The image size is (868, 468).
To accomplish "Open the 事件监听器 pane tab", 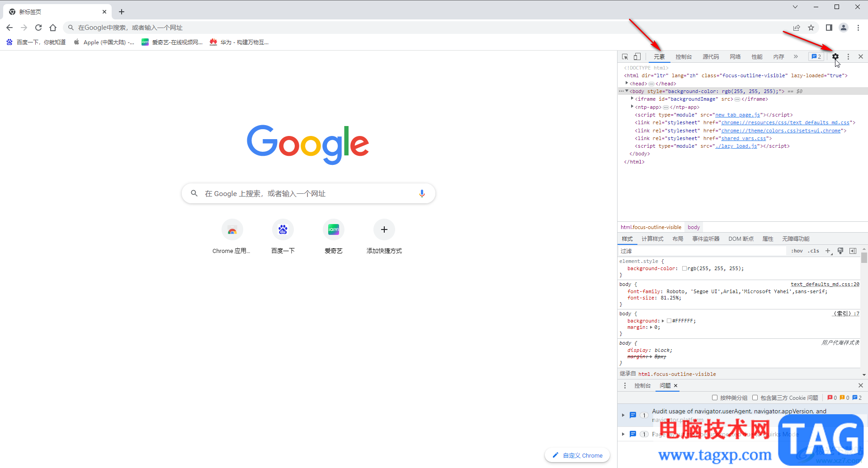I will pos(706,239).
